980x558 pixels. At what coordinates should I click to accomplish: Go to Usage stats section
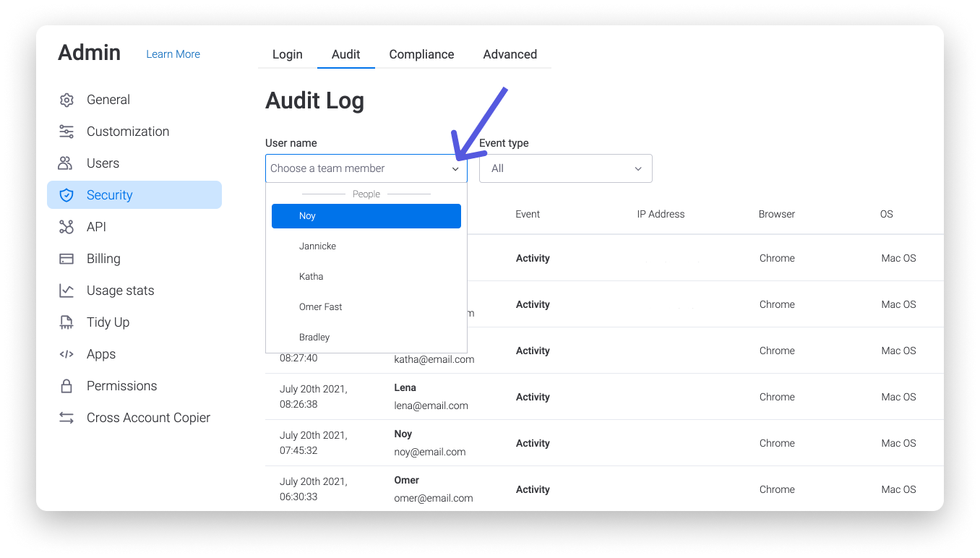point(120,291)
